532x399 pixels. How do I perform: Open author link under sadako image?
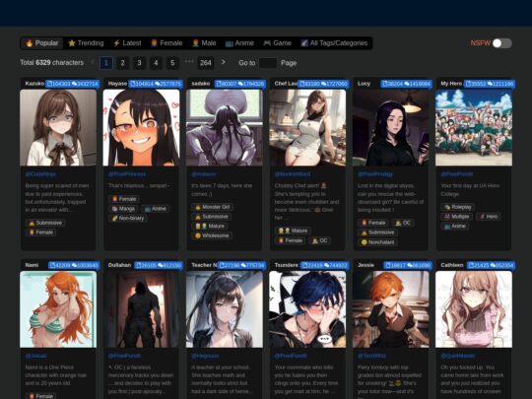[x=204, y=174]
